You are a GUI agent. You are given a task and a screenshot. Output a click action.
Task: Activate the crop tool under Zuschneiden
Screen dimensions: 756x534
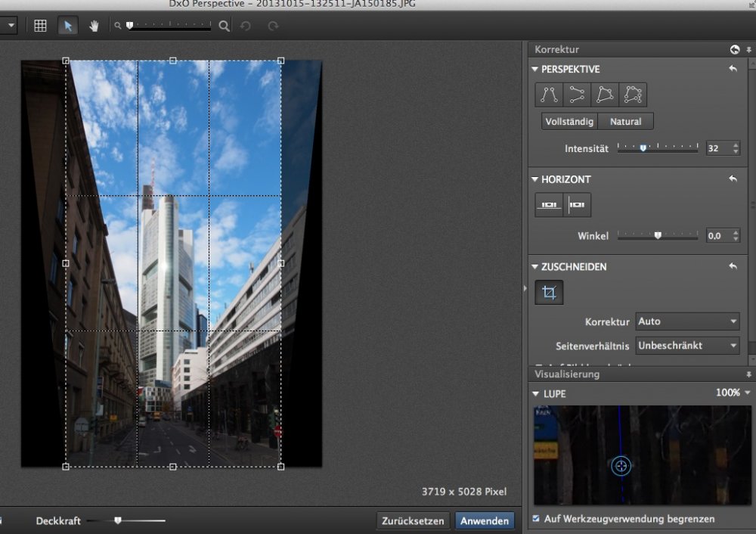(549, 292)
